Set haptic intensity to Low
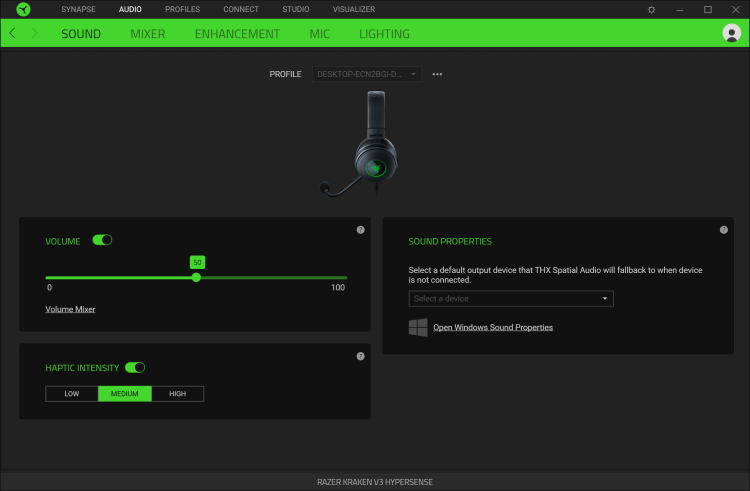 click(72, 394)
